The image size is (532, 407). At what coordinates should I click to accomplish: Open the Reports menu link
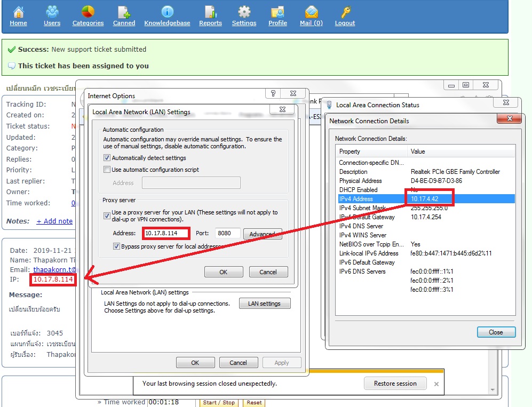pyautogui.click(x=210, y=23)
